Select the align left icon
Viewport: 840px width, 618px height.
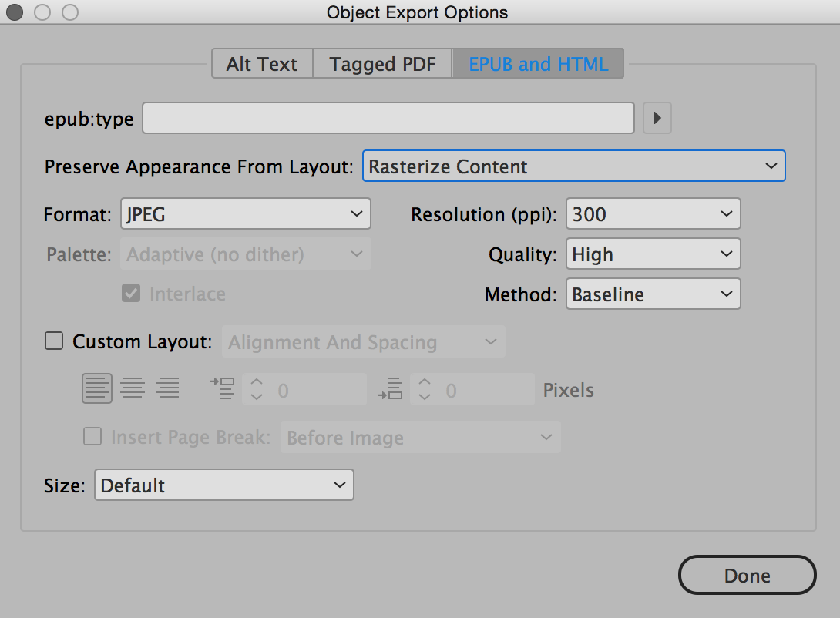pyautogui.click(x=97, y=389)
